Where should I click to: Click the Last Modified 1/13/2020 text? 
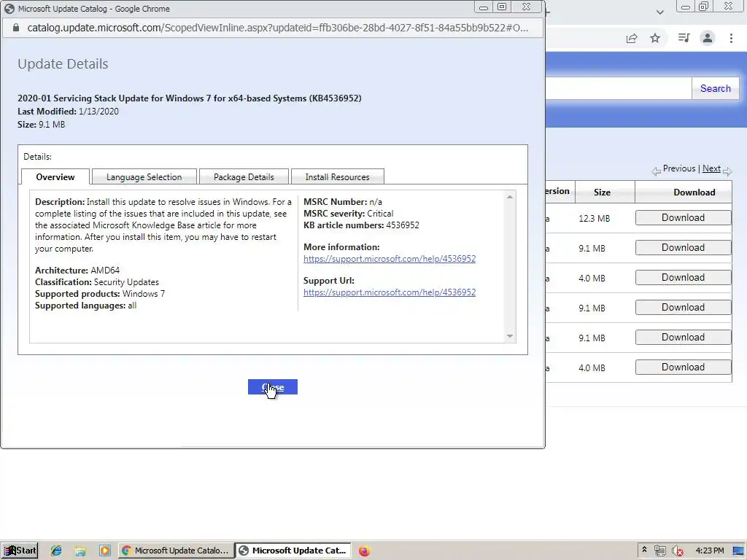[68, 111]
